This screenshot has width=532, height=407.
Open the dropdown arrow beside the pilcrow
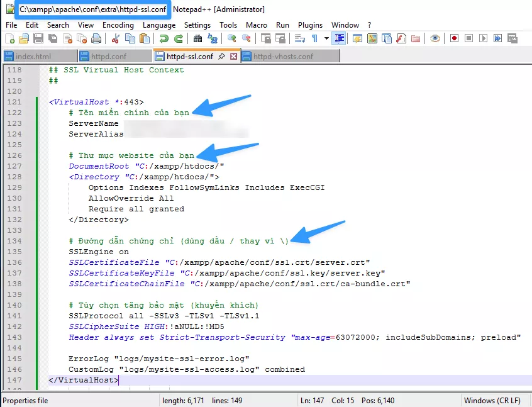pyautogui.click(x=326, y=38)
